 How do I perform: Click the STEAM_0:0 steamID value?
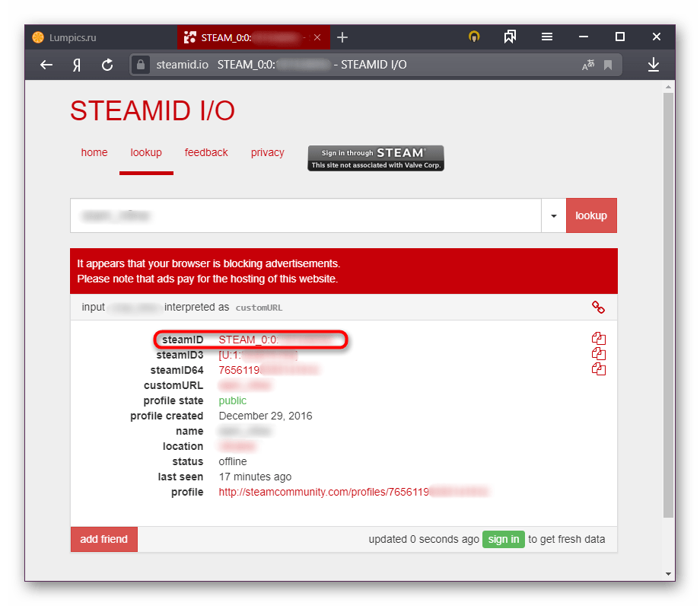[275, 340]
